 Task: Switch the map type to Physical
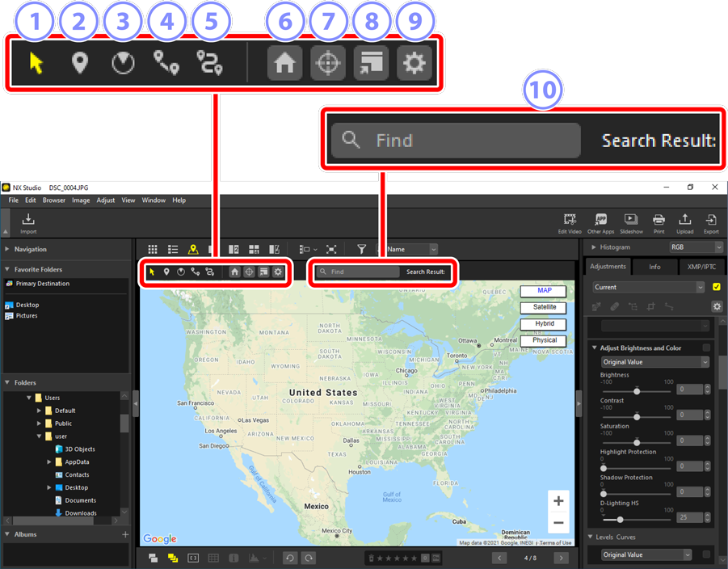(544, 340)
